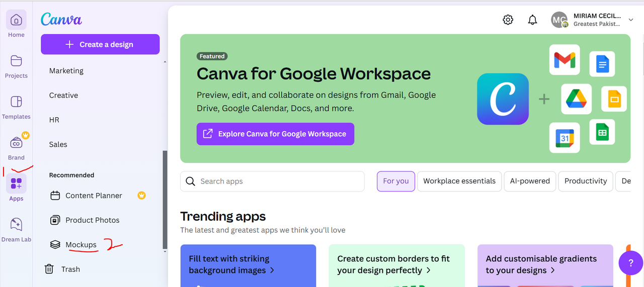Open the Home icon in sidebar
Image resolution: width=644 pixels, height=287 pixels.
pyautogui.click(x=16, y=20)
